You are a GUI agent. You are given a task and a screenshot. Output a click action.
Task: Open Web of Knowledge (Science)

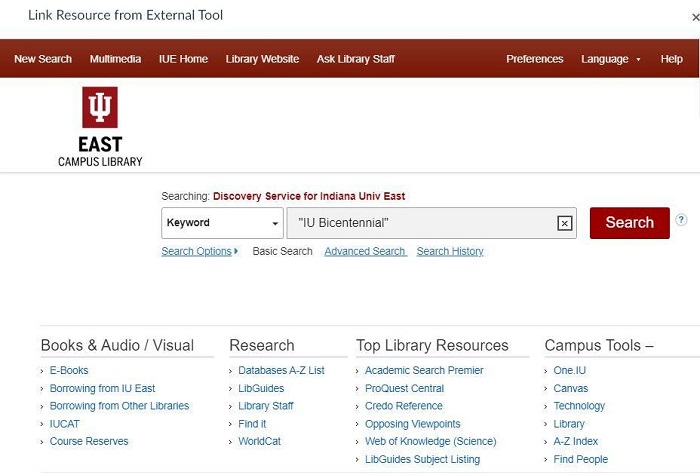430,442
